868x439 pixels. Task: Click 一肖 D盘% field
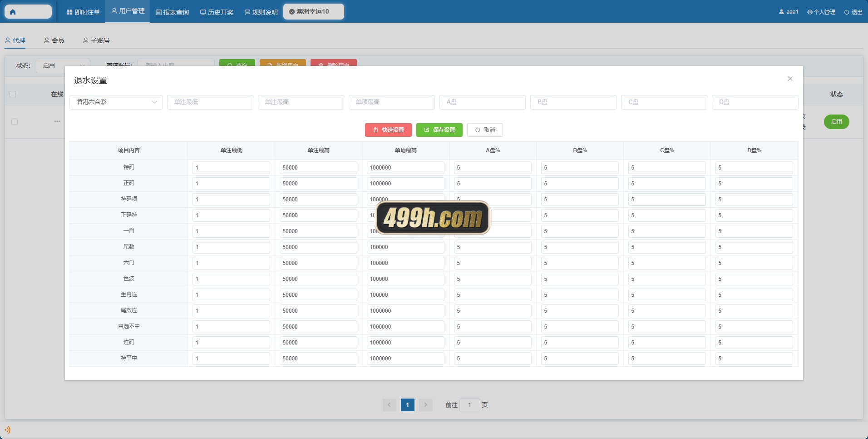(x=754, y=231)
